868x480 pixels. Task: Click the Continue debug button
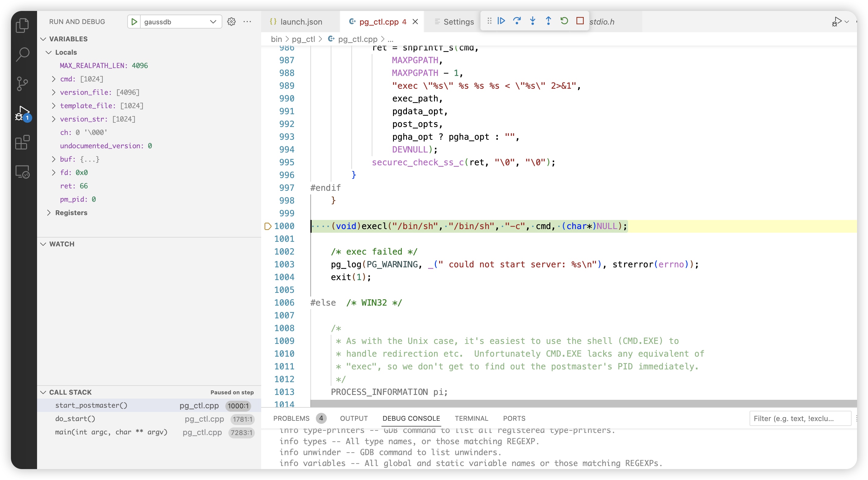tap(501, 21)
